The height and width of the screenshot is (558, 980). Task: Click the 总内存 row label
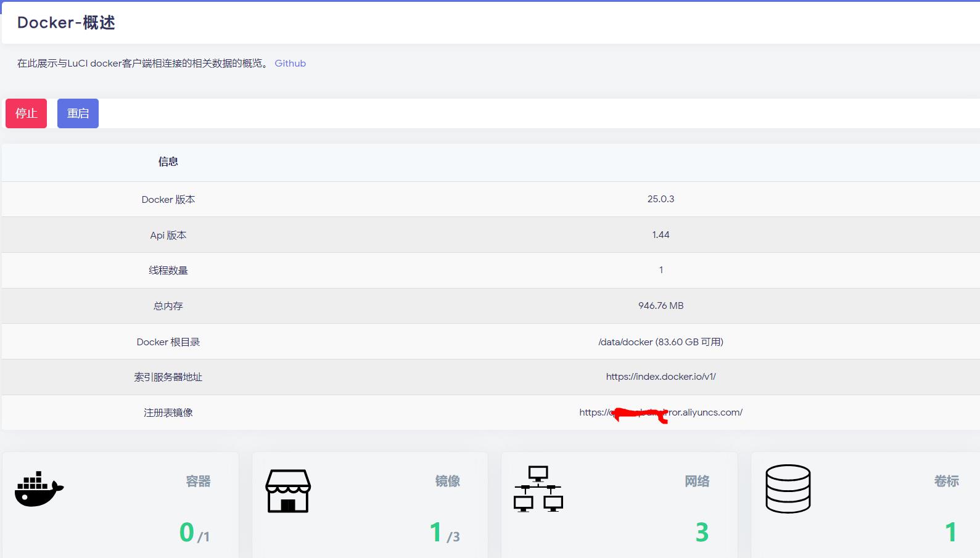pyautogui.click(x=168, y=306)
